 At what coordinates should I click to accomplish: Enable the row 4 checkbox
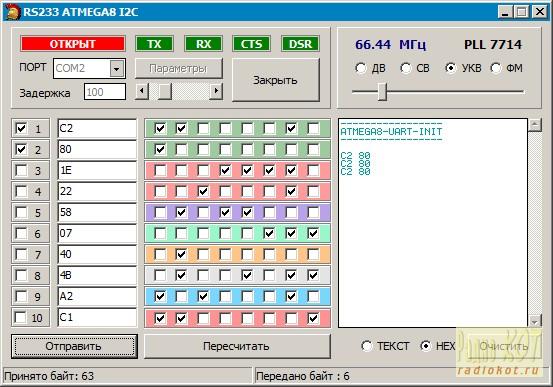click(x=21, y=192)
